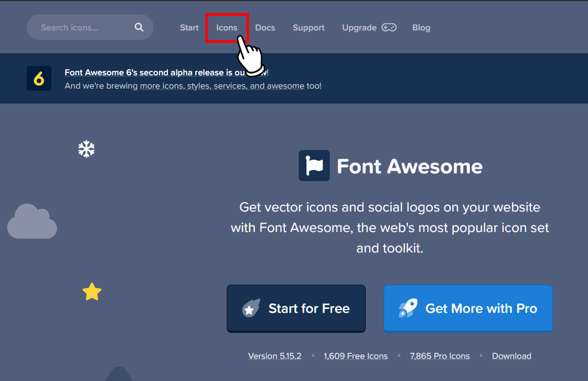The width and height of the screenshot is (588, 381).
Task: Visit the Blog from the nav bar
Action: click(x=421, y=28)
